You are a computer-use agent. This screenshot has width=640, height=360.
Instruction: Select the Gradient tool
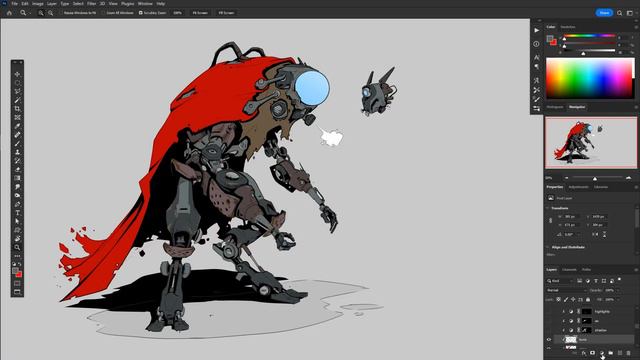click(x=17, y=178)
